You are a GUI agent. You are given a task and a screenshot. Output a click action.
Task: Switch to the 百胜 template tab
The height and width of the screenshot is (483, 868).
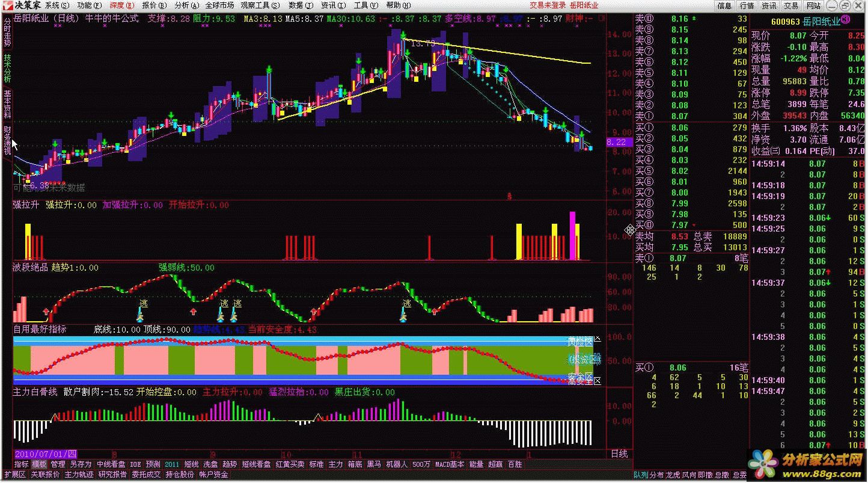click(515, 464)
